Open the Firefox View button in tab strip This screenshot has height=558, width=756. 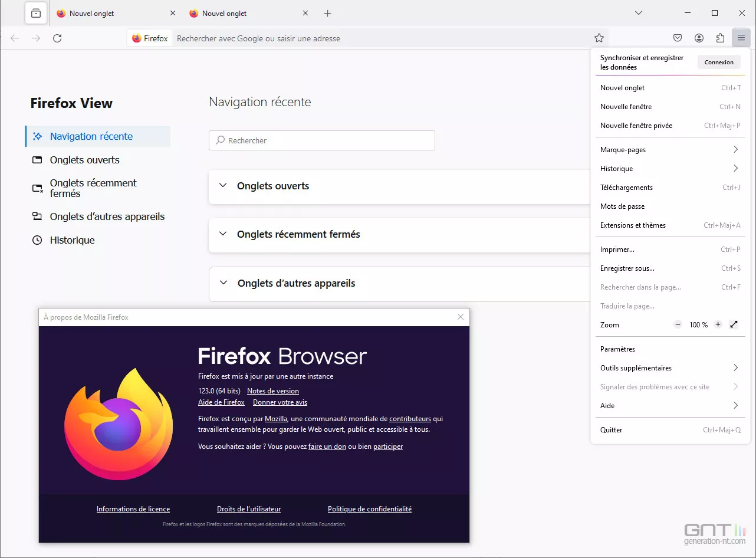[36, 13]
